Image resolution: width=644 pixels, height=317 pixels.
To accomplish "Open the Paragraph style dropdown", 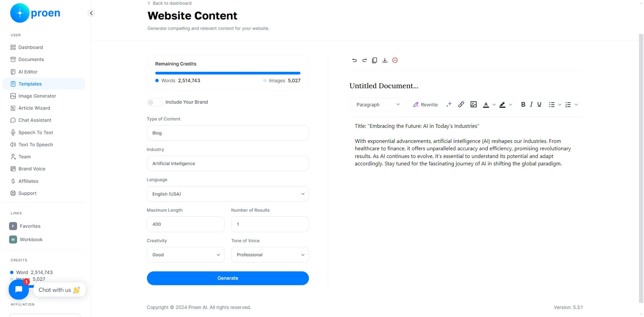I will pyautogui.click(x=378, y=105).
